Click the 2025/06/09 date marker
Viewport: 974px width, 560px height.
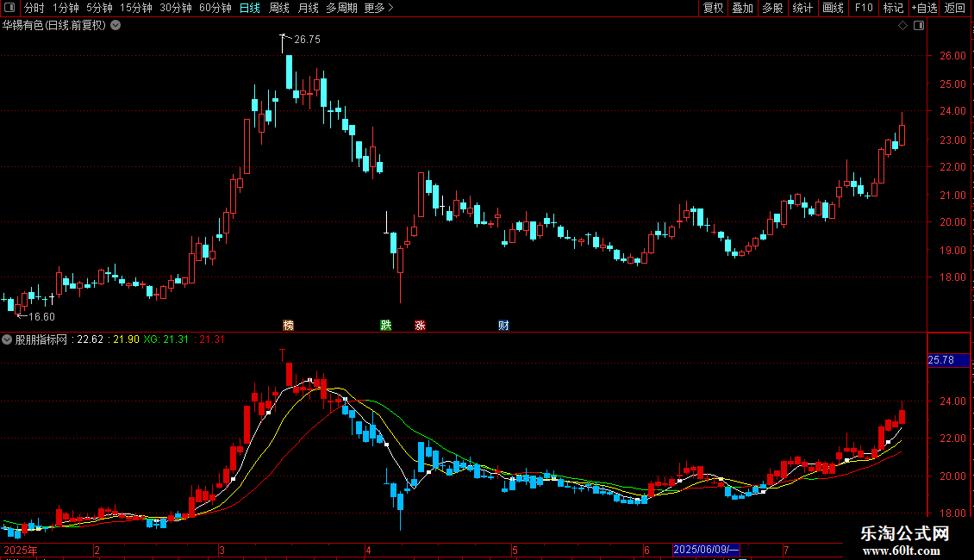coord(706,550)
